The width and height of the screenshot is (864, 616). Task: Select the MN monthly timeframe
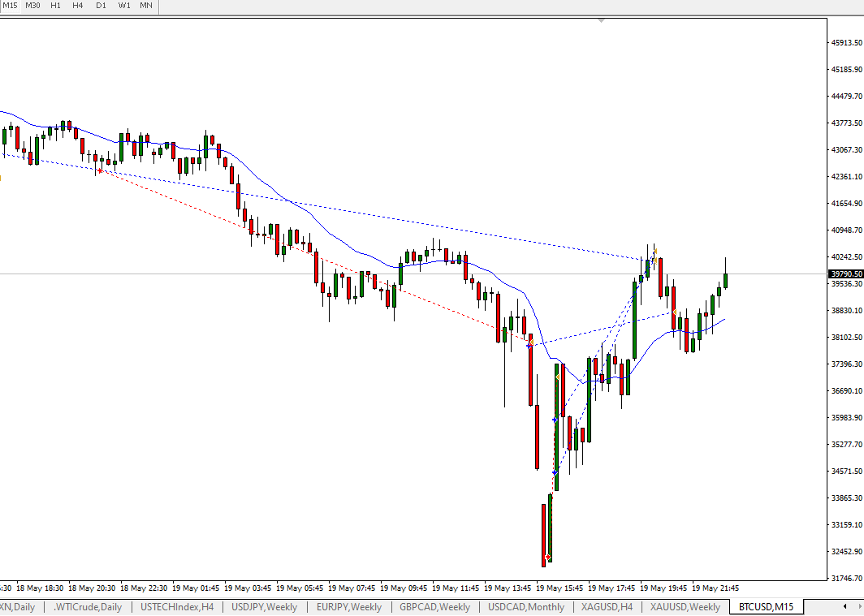[146, 6]
